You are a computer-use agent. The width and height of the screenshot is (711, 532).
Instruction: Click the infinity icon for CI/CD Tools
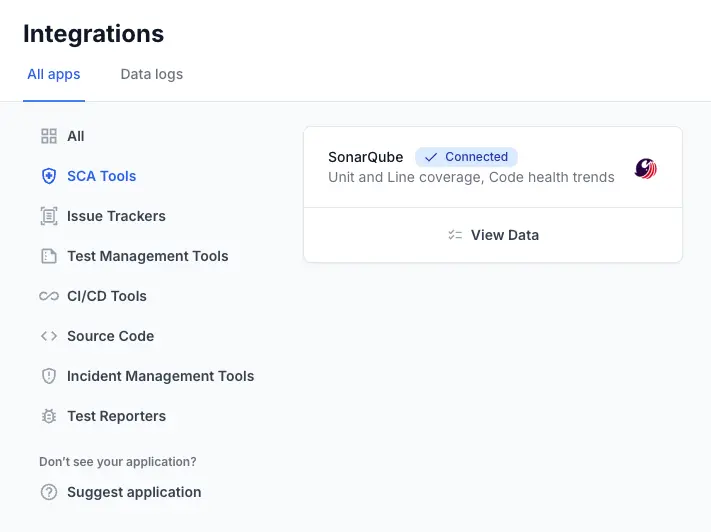[x=49, y=296]
